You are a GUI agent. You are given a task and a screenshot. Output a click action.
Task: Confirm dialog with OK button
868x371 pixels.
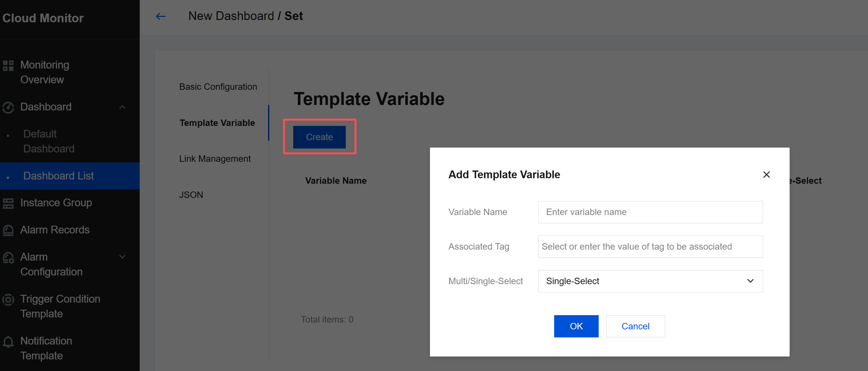pyautogui.click(x=576, y=326)
